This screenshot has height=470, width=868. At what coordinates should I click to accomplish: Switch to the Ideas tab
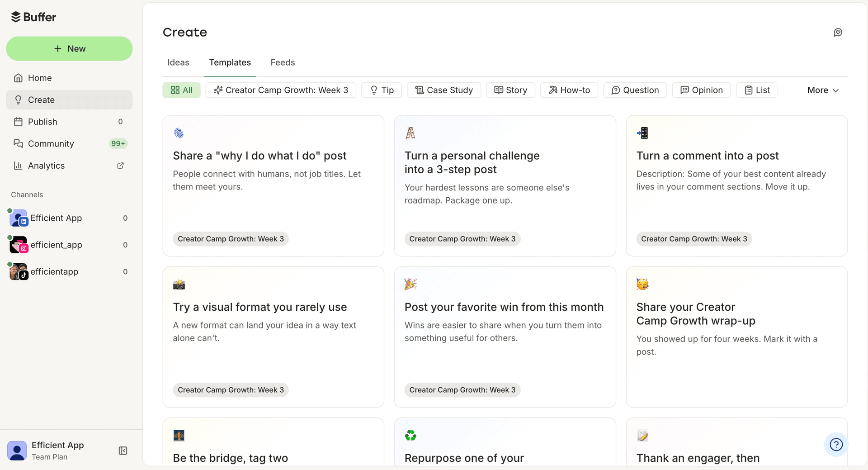(x=178, y=62)
